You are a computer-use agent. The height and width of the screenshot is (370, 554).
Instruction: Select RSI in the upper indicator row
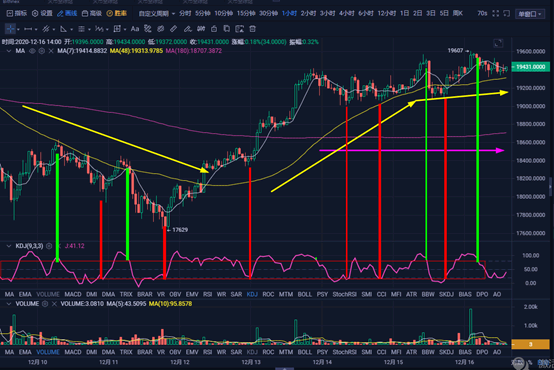click(x=207, y=294)
